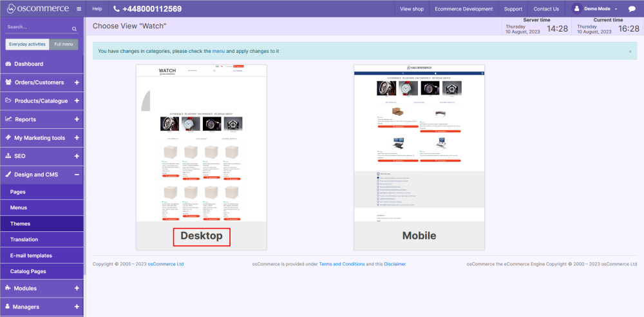This screenshot has height=317, width=644.
Task: Click the hamburger menu icon in header
Action: pyautogui.click(x=79, y=9)
